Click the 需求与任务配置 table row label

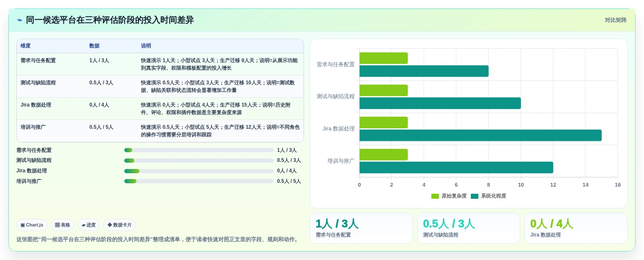pyautogui.click(x=38, y=61)
